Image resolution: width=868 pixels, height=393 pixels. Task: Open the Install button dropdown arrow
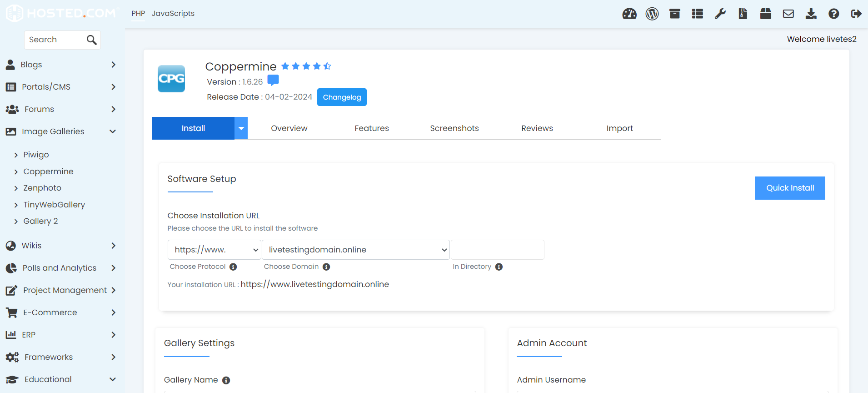[x=241, y=128]
